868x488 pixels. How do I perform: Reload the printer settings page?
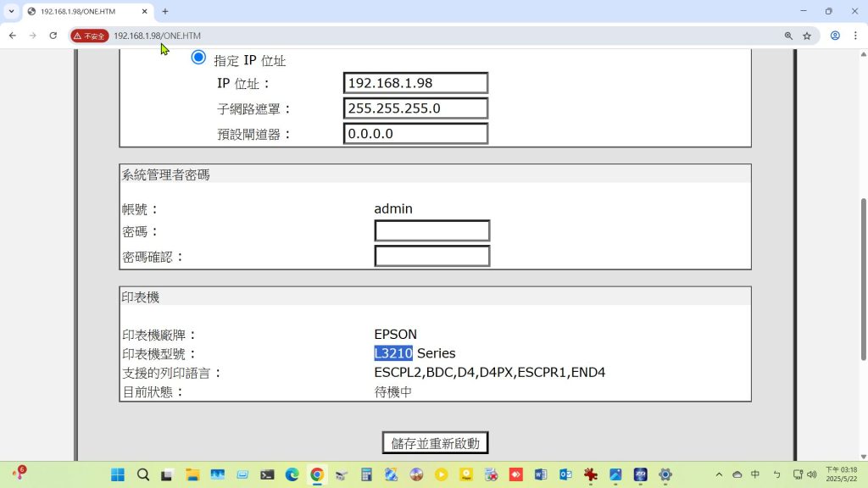click(53, 36)
